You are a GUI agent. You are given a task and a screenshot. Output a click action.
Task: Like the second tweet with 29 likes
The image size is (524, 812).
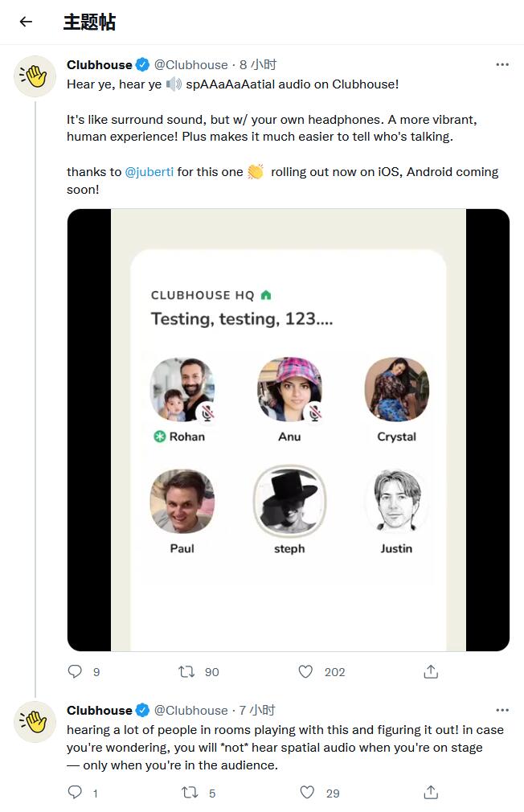[307, 793]
